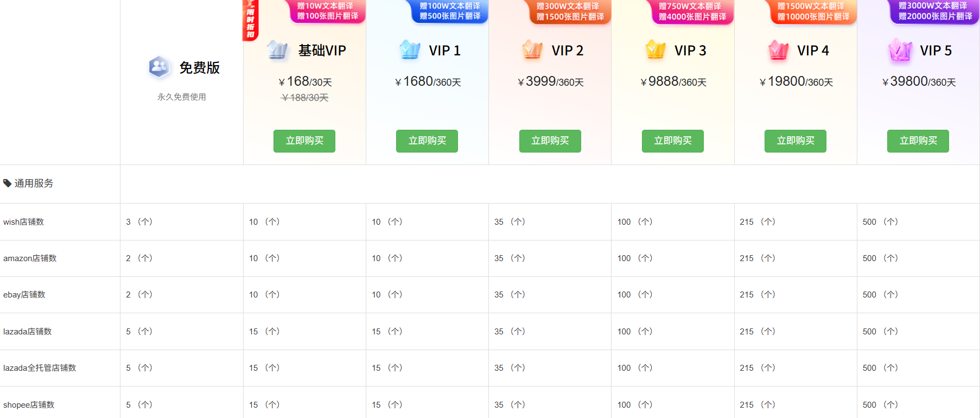Purchase the VIP 1 plan via 立即购买

(x=427, y=141)
